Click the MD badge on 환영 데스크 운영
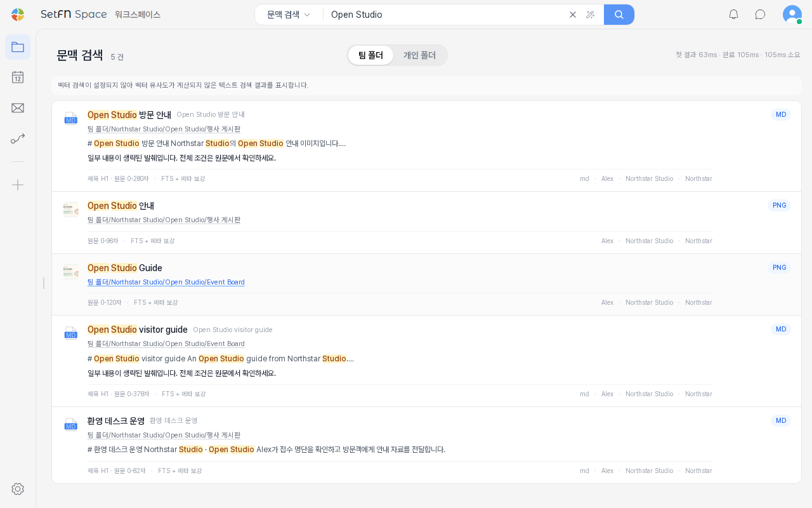The width and height of the screenshot is (812, 508). click(781, 420)
